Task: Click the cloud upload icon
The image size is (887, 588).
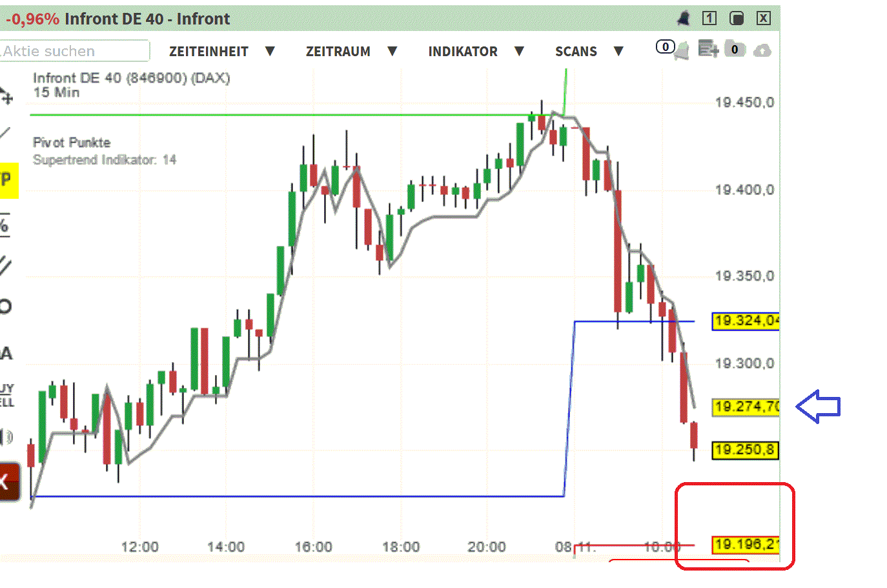Action: click(762, 50)
